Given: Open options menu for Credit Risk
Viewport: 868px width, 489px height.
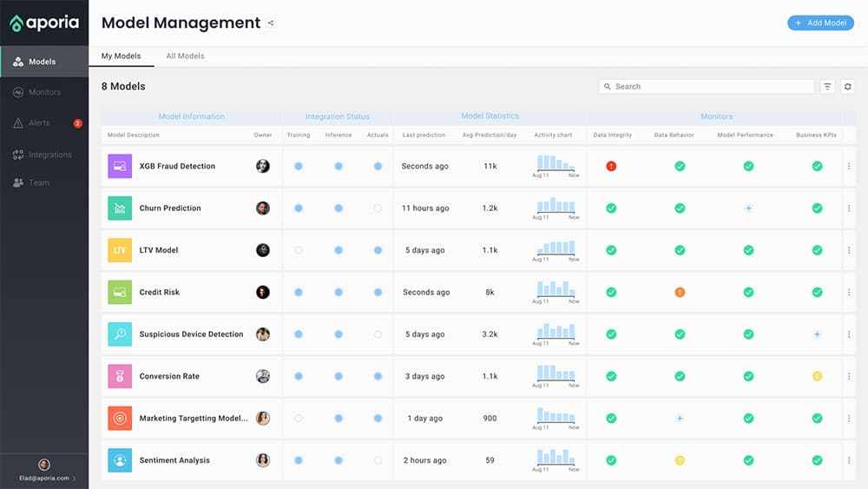Looking at the screenshot, I should 849,293.
